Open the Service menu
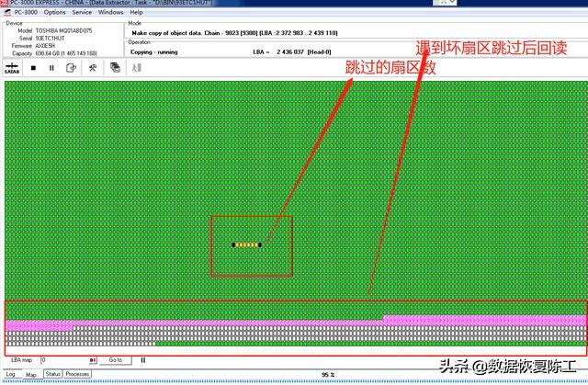The width and height of the screenshot is (588, 385). click(x=82, y=13)
